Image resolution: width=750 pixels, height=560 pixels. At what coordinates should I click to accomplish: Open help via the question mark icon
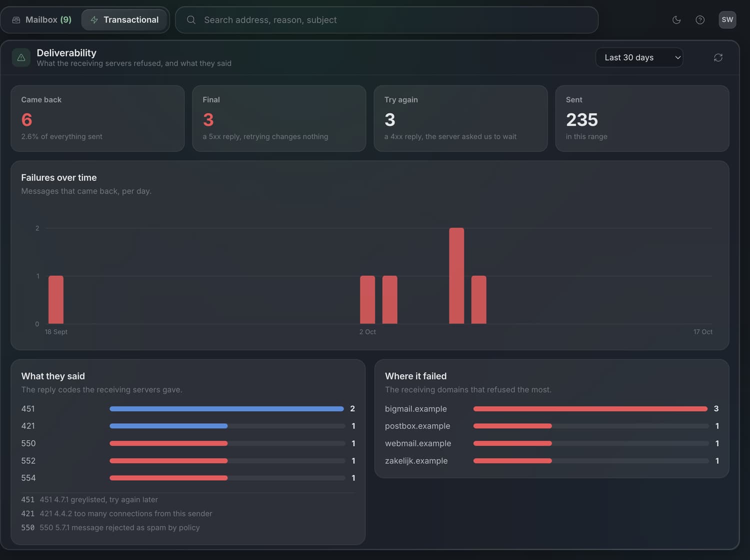coord(700,20)
